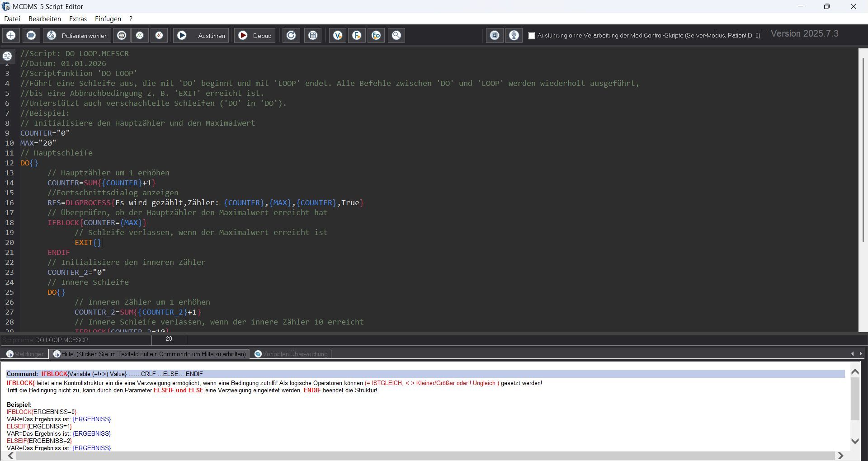Image resolution: width=868 pixels, height=461 pixels.
Task: Start the Debug button
Action: pyautogui.click(x=255, y=35)
